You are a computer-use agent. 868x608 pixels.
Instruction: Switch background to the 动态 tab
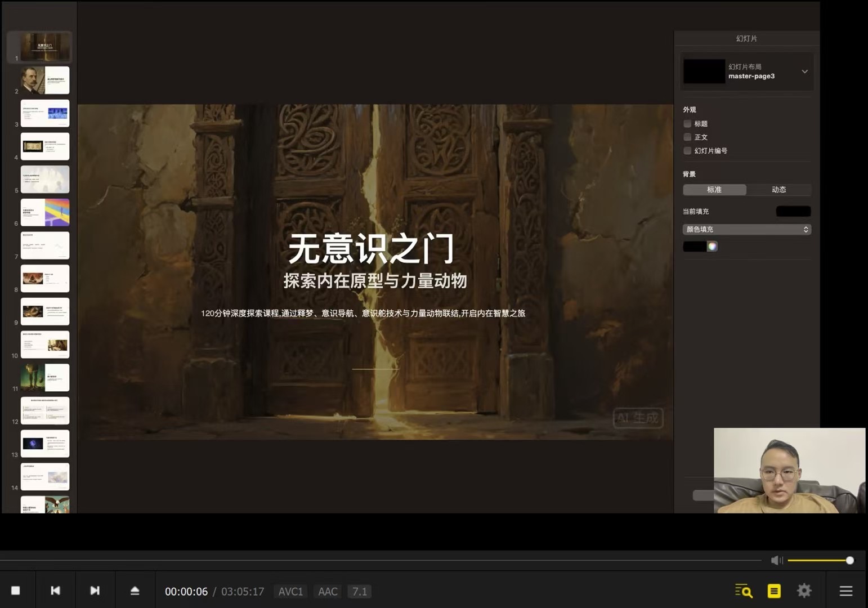(778, 190)
